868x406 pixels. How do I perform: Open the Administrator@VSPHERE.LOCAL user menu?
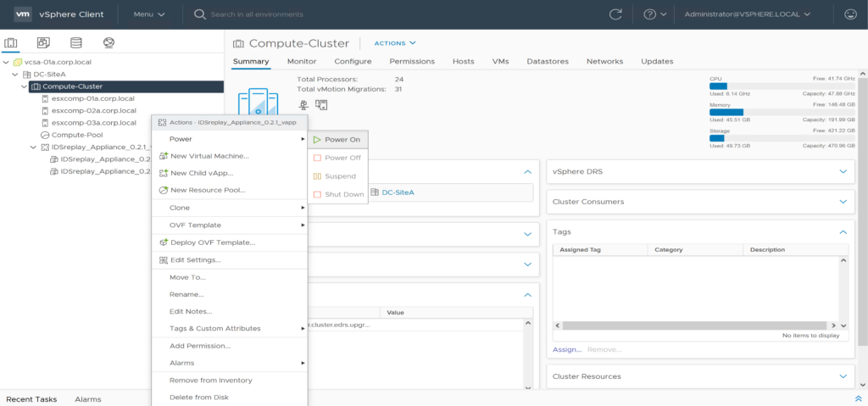point(748,14)
